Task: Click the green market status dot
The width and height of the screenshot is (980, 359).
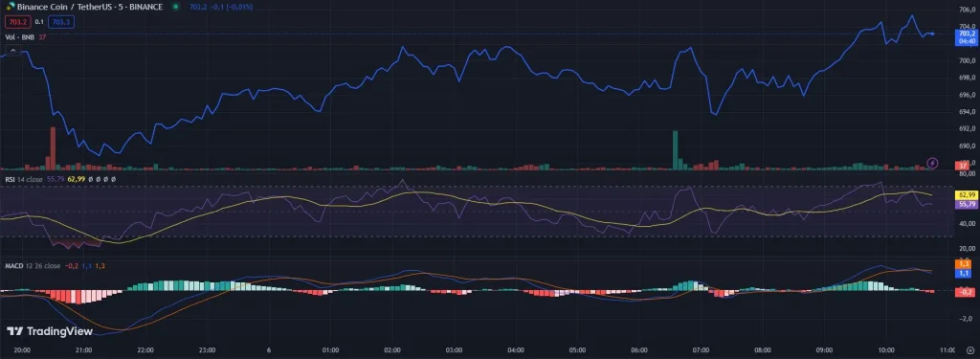Action: point(175,7)
